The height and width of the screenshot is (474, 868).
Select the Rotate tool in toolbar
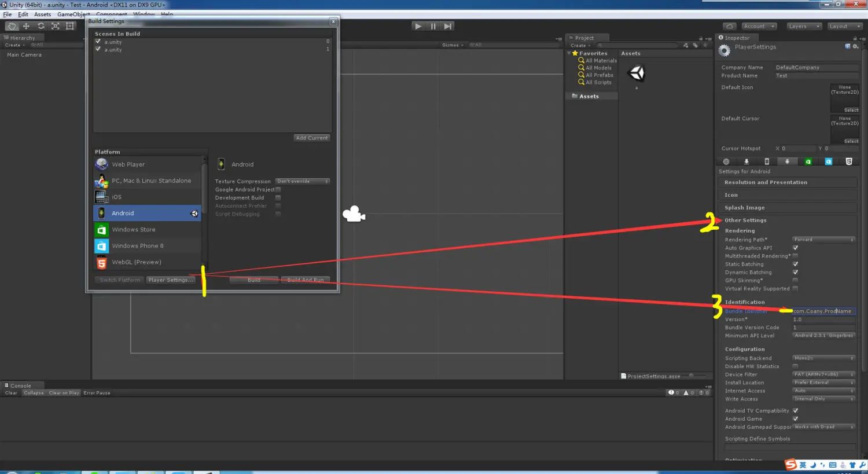tap(41, 26)
